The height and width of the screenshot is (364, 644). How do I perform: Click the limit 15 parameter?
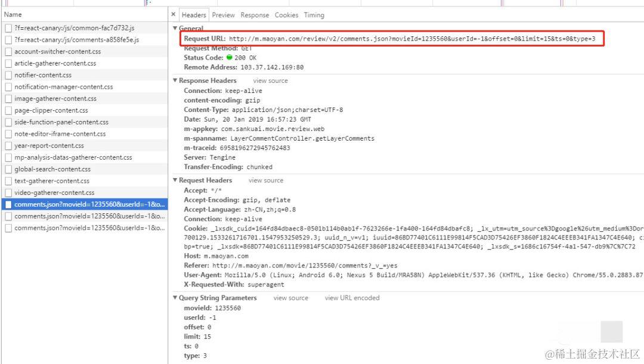(197, 337)
